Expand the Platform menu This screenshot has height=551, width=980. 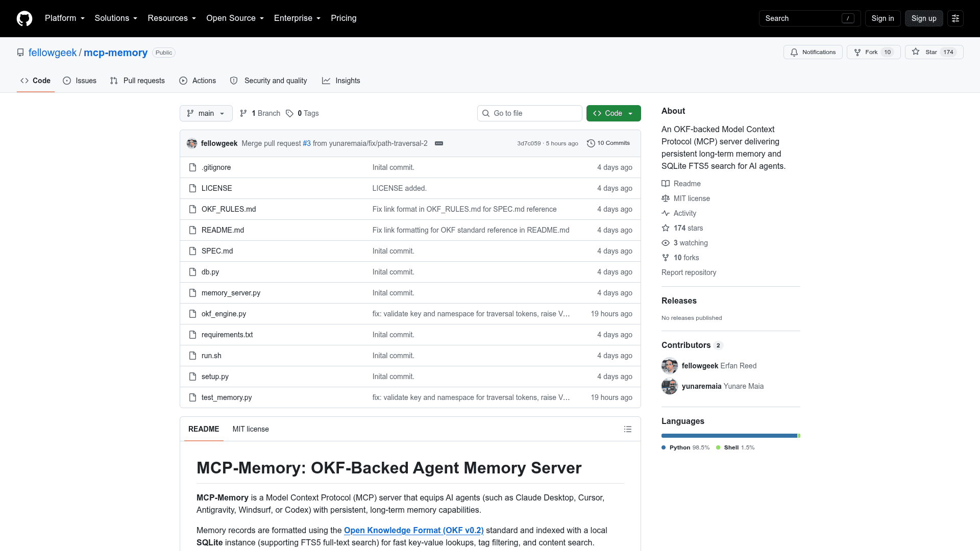tap(65, 18)
